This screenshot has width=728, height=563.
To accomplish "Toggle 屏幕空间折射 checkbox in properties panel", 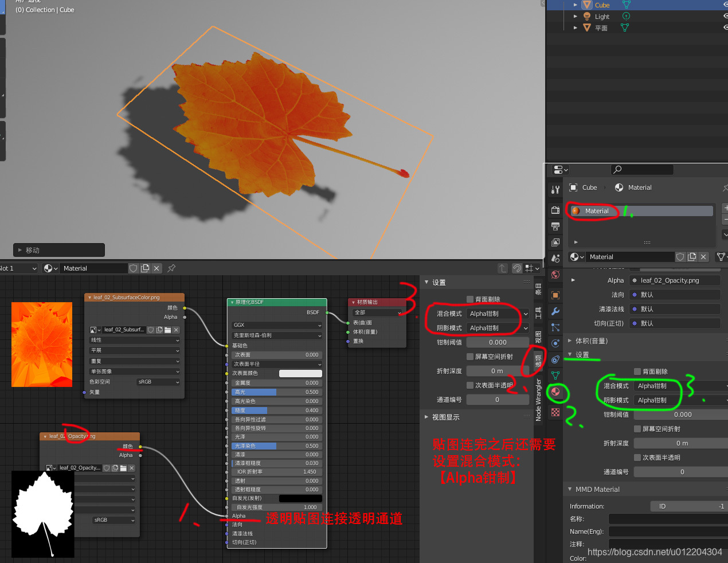I will 637,429.
